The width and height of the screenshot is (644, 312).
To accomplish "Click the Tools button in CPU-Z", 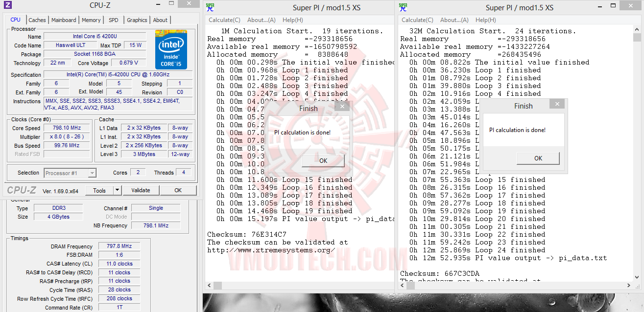I will [99, 190].
